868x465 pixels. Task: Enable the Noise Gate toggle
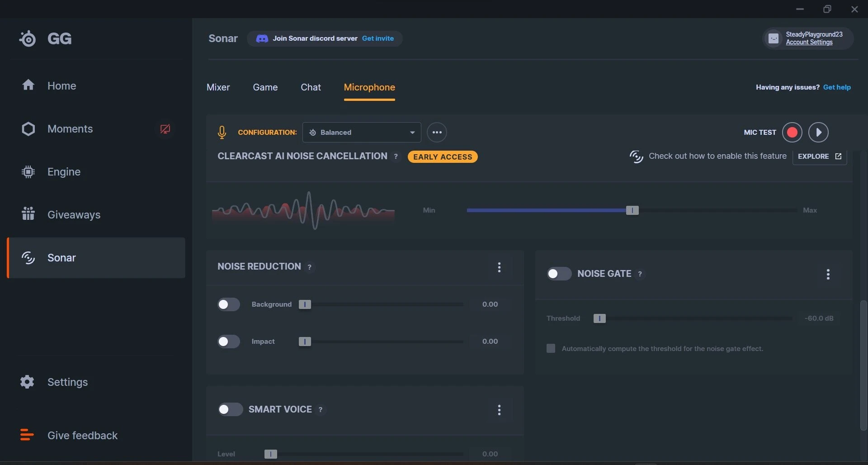[559, 274]
